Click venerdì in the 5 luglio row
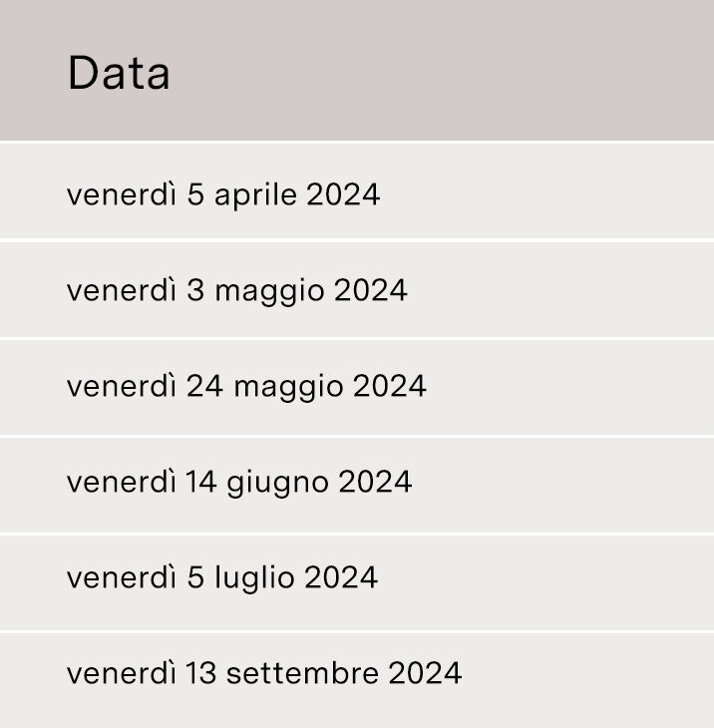This screenshot has height=728, width=714. tap(122, 577)
